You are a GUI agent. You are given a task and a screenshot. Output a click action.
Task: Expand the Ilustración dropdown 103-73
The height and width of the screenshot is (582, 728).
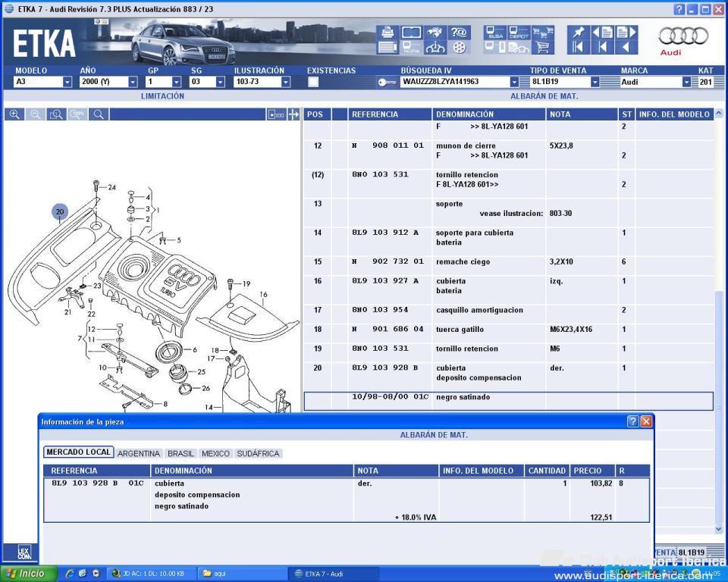click(x=286, y=82)
